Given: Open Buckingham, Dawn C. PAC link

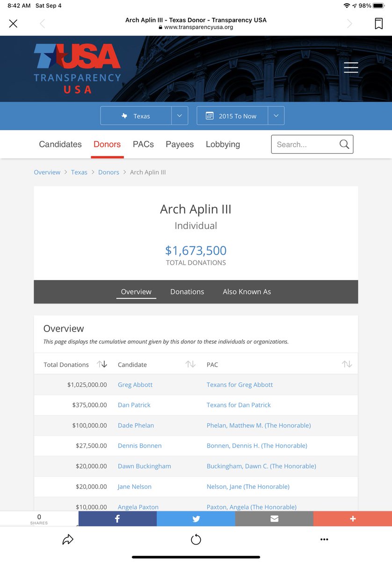Looking at the screenshot, I should click(261, 466).
